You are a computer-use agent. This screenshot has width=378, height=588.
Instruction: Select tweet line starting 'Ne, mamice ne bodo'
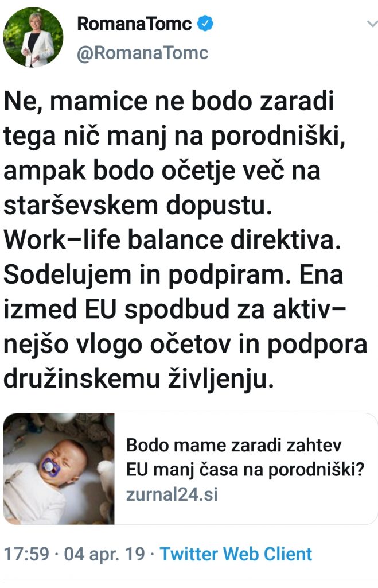(169, 102)
